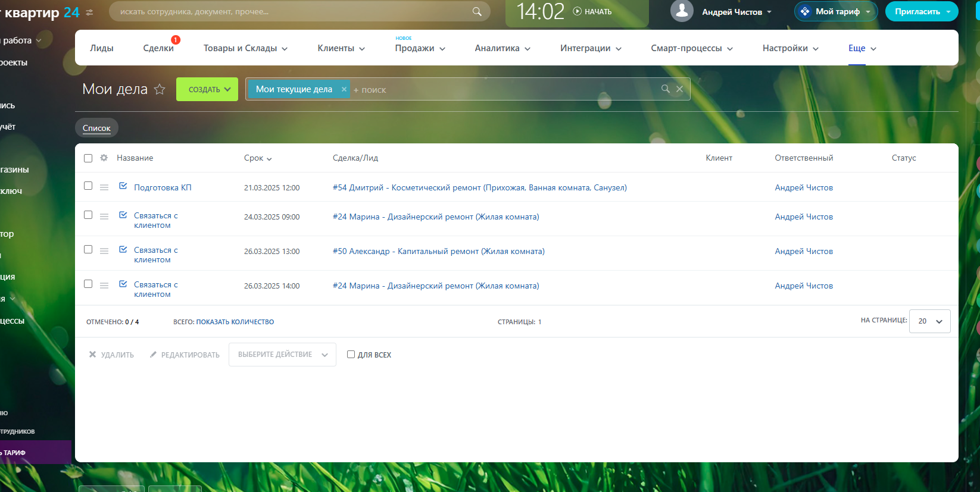The width and height of the screenshot is (980, 492).
Task: Click the start workday play icon
Action: [577, 11]
